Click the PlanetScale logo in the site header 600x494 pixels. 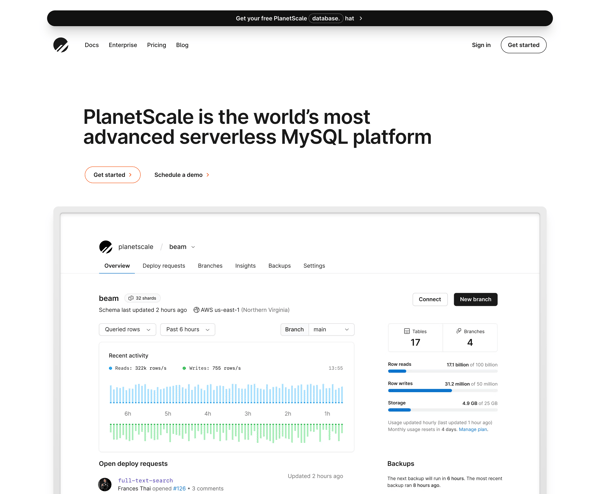point(61,45)
